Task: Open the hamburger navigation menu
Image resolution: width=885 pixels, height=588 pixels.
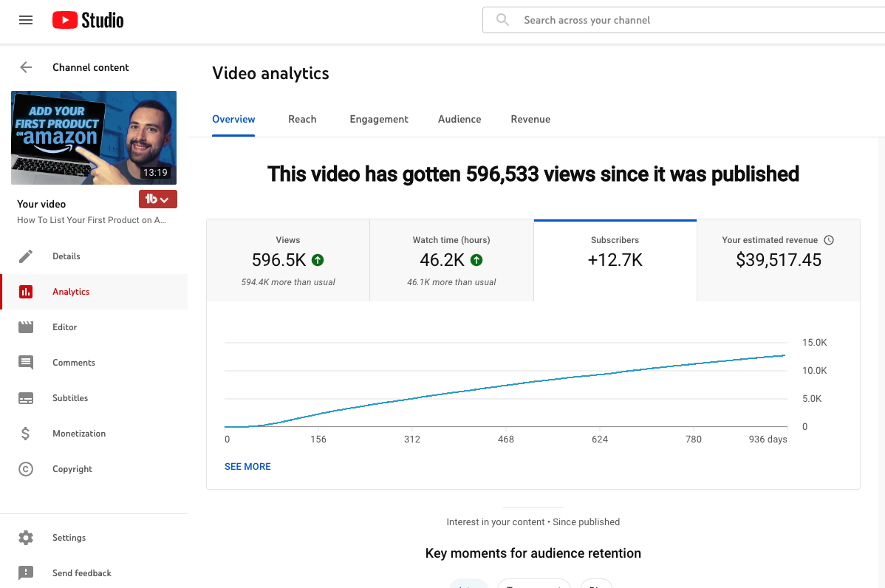Action: pos(26,21)
